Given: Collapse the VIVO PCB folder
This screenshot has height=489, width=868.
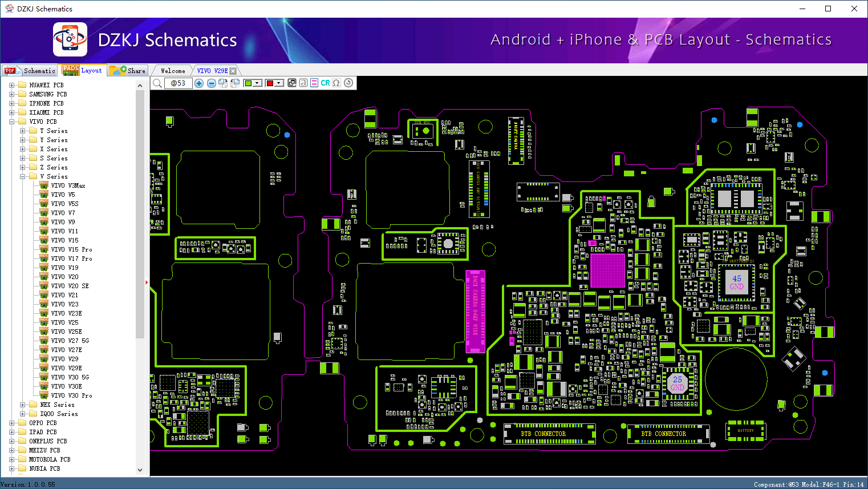Looking at the screenshot, I should pyautogui.click(x=11, y=122).
